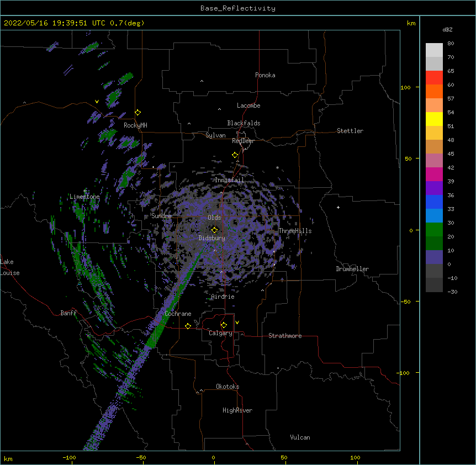Select the yellow 51-54 dBZ legend swatch
The image size is (476, 465).
(434, 119)
